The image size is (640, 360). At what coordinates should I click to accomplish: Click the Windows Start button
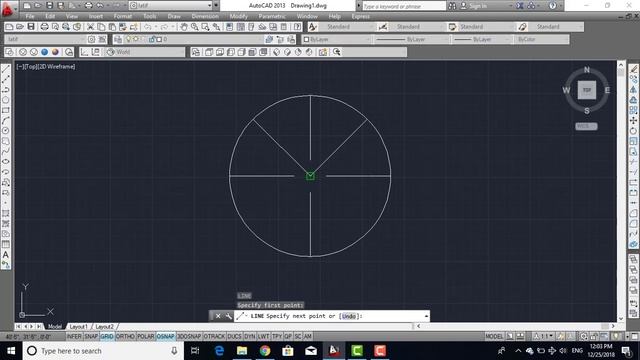[x=11, y=351]
